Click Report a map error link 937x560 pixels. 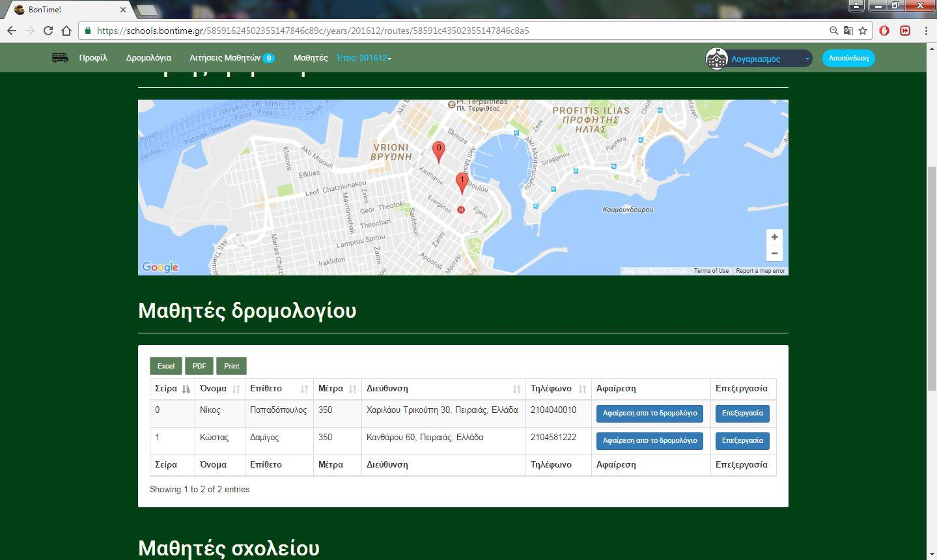tap(761, 271)
